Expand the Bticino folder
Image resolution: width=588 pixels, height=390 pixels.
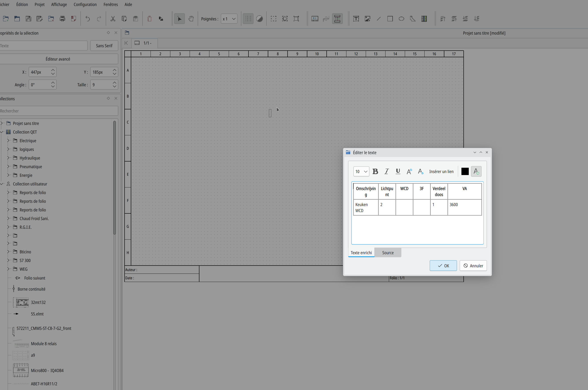8,252
